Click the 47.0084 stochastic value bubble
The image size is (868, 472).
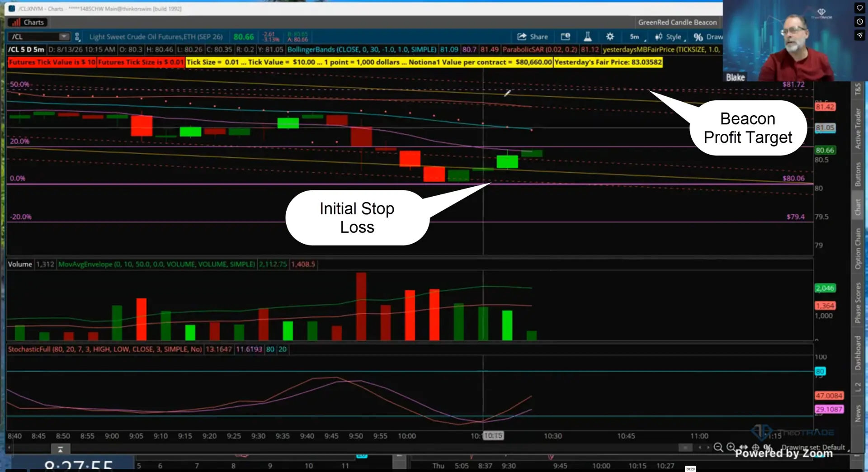click(x=829, y=396)
